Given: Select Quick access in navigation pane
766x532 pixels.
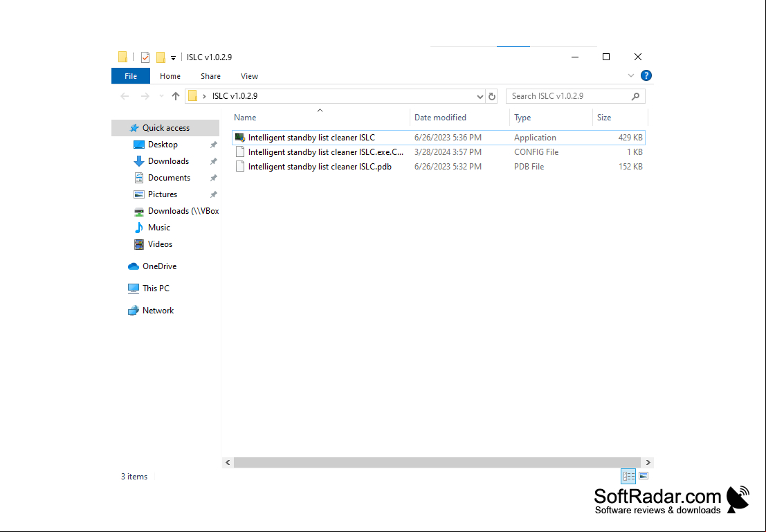Looking at the screenshot, I should pyautogui.click(x=165, y=128).
